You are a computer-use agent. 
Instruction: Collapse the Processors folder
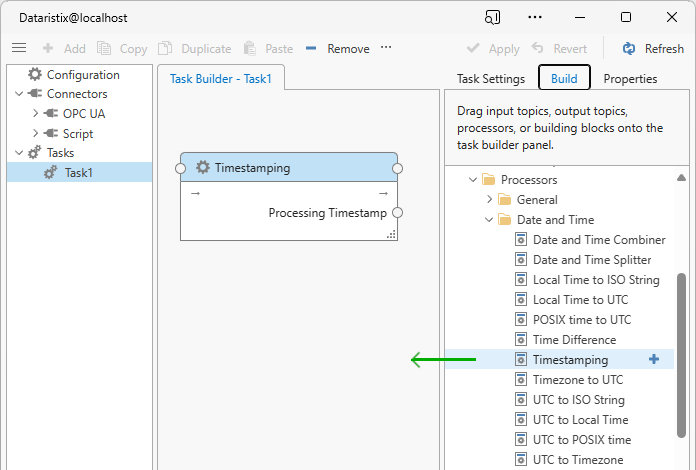click(472, 180)
